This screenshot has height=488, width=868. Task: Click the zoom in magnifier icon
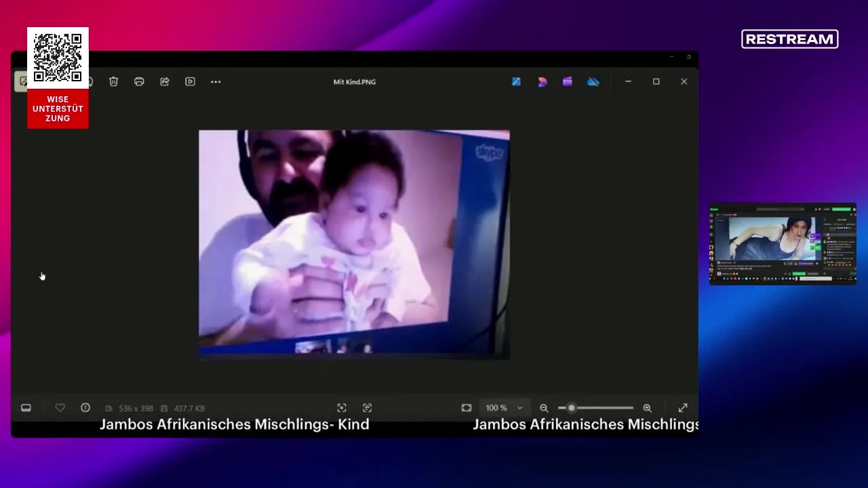647,408
